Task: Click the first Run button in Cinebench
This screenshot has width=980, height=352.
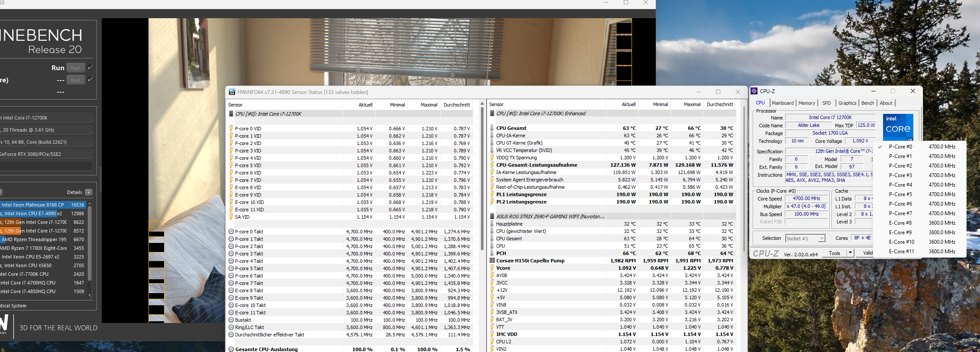Action: [75, 68]
